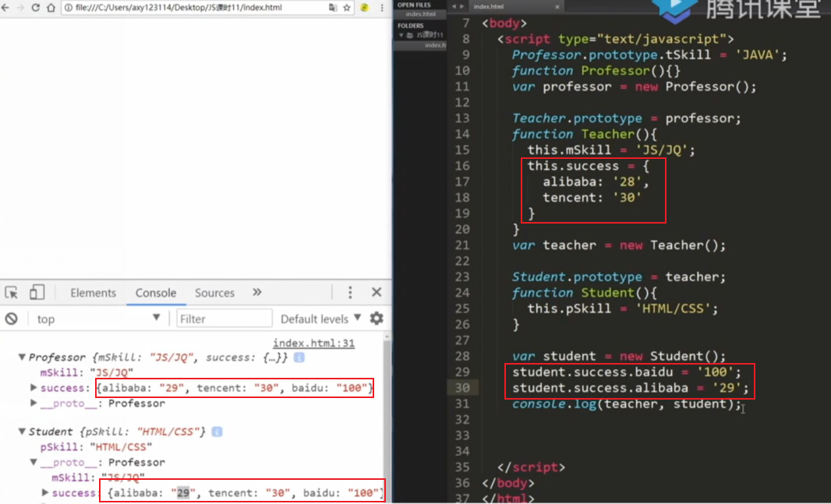The height and width of the screenshot is (504, 831).
Task: Click "this.mSkill = 'JS/JQ';" code line
Action: (611, 150)
